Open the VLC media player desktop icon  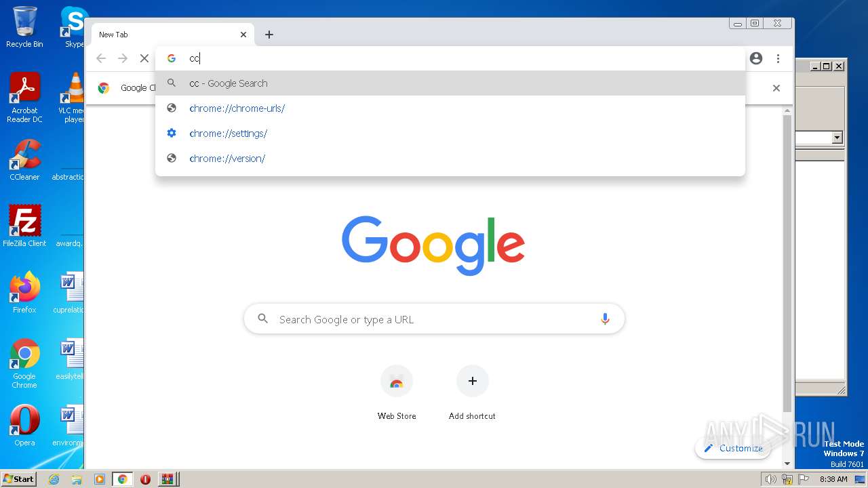72,98
